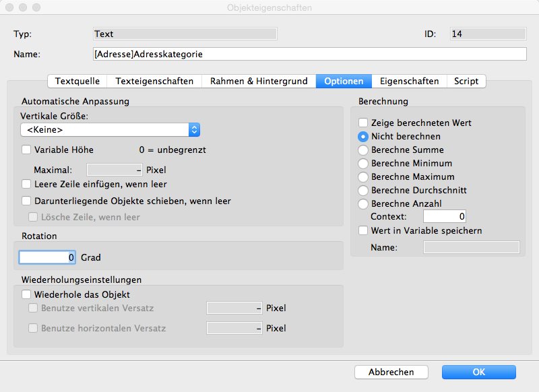Pick the Berechne Maximum option
Screen dimensions: 539x392
pos(363,177)
